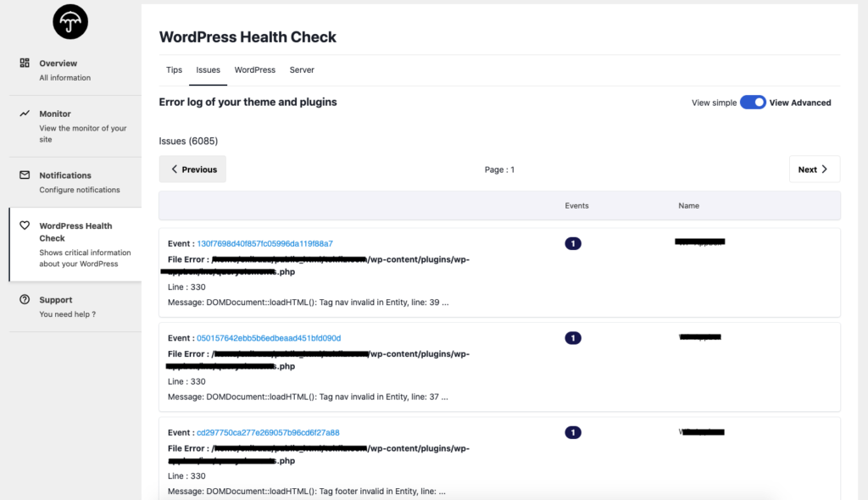Switch to the WordPress tab
Viewport: 868px width, 500px height.
(x=254, y=69)
